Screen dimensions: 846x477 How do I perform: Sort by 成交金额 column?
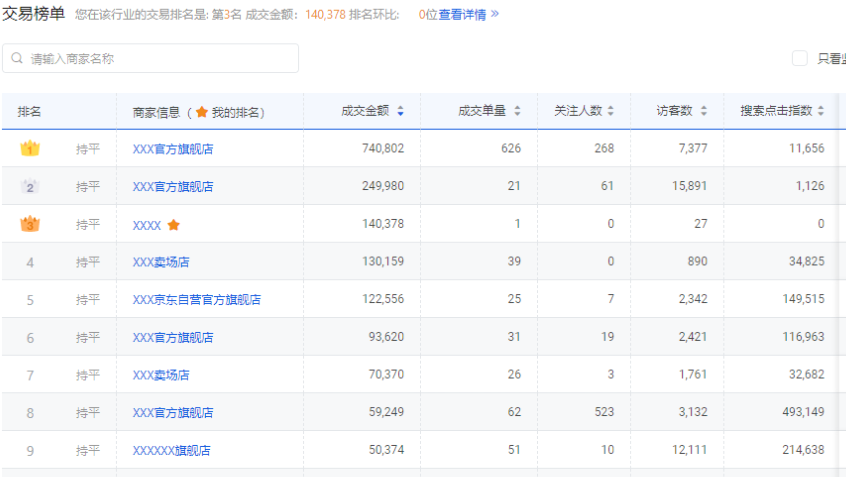tap(400, 112)
